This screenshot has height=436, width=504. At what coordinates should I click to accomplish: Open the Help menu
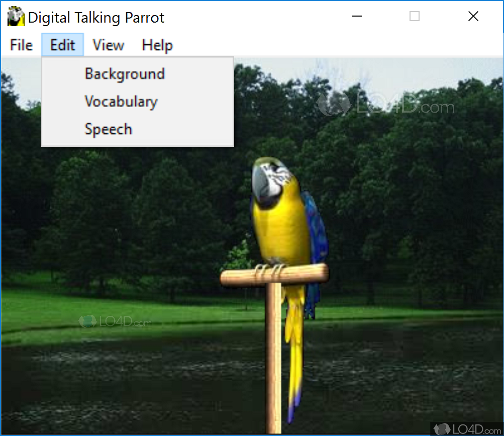[157, 45]
